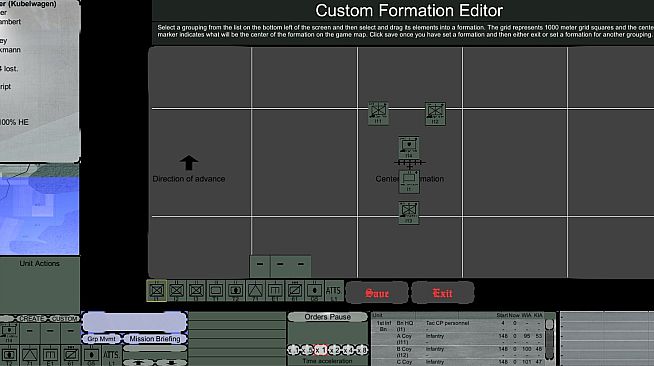Click the WIA column header
The height and width of the screenshot is (366, 654).
tap(526, 316)
